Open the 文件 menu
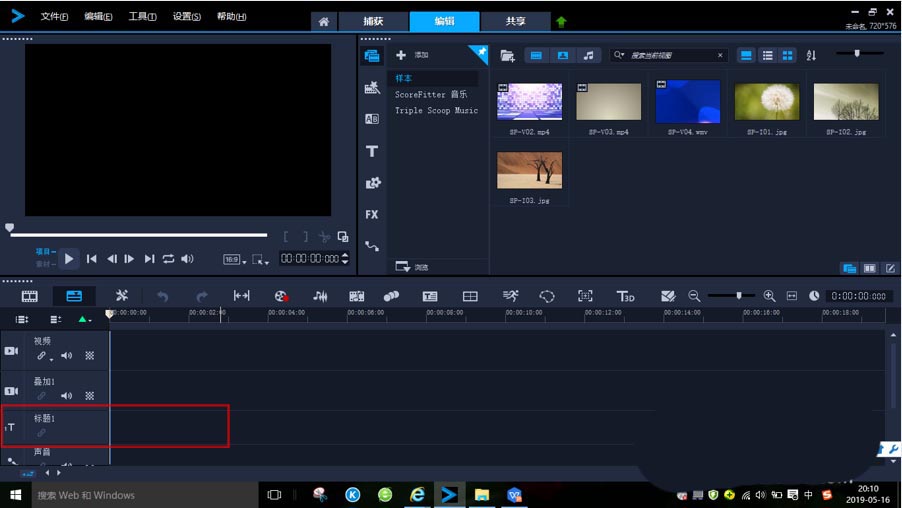 pyautogui.click(x=54, y=16)
